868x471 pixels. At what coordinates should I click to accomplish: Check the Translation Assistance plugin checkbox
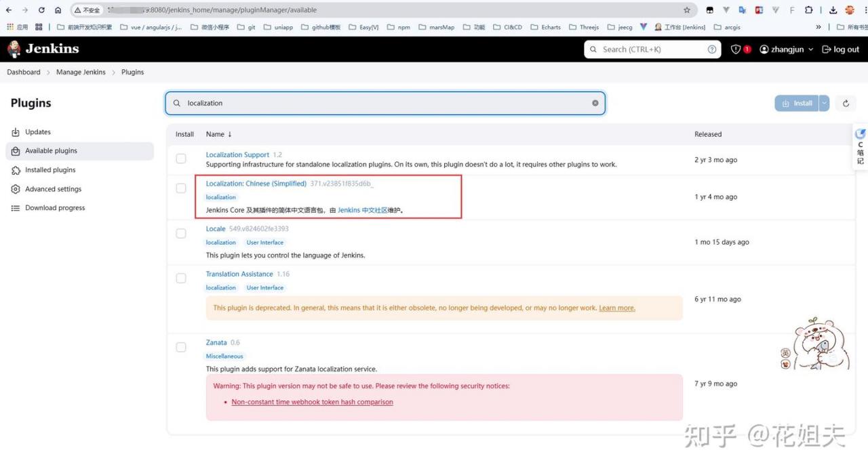181,279
